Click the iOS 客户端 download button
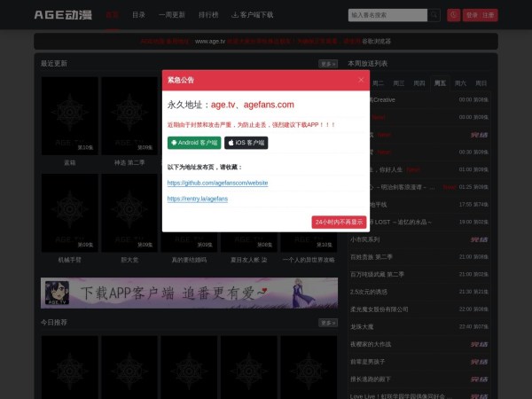The image size is (532, 399). tap(246, 142)
